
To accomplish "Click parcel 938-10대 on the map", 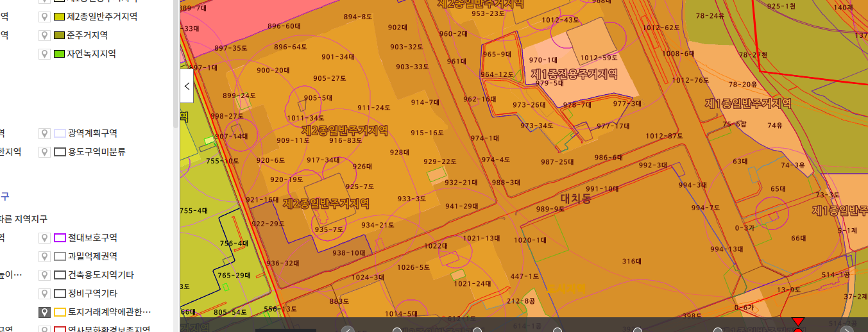I will coord(348,253).
